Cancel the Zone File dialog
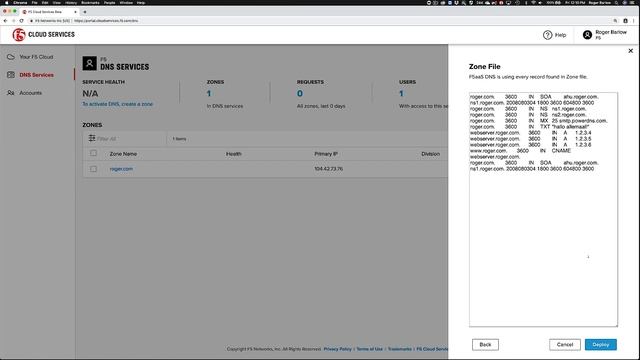 pos(565,344)
